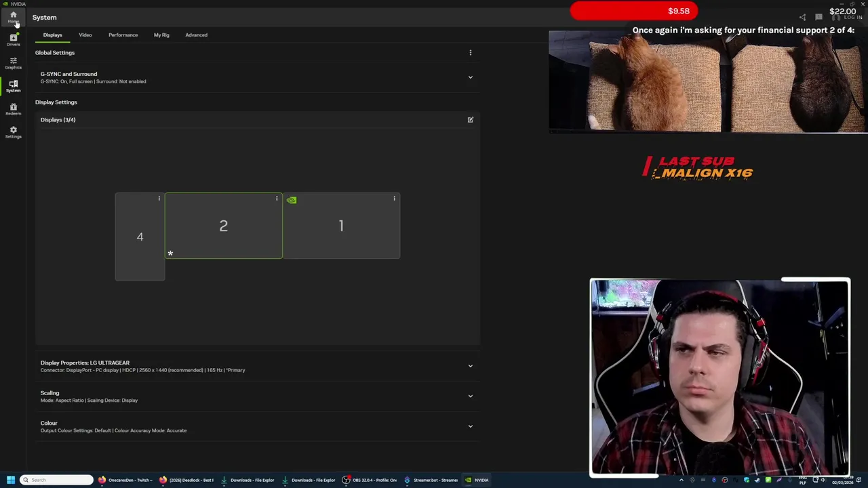The width and height of the screenshot is (868, 488).
Task: Switch to OBS 32.0.4 in taskbar
Action: click(370, 480)
